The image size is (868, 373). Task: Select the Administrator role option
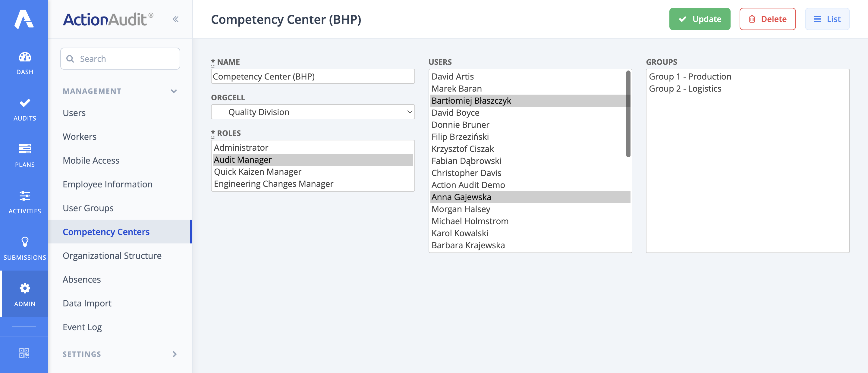click(x=241, y=148)
